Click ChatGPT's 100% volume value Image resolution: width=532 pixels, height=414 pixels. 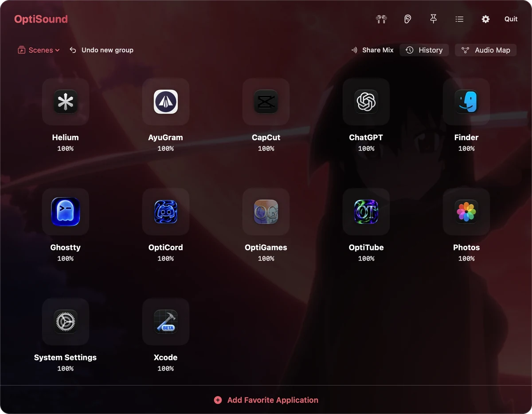click(x=366, y=149)
